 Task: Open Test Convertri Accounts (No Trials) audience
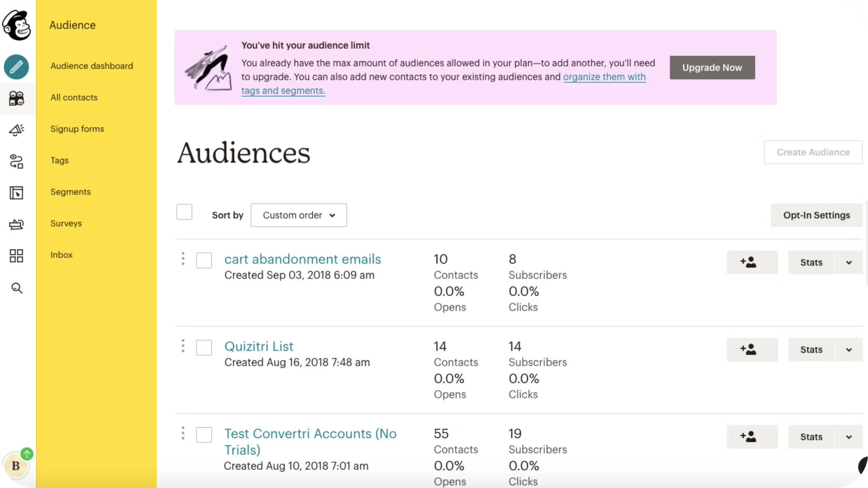click(x=310, y=442)
